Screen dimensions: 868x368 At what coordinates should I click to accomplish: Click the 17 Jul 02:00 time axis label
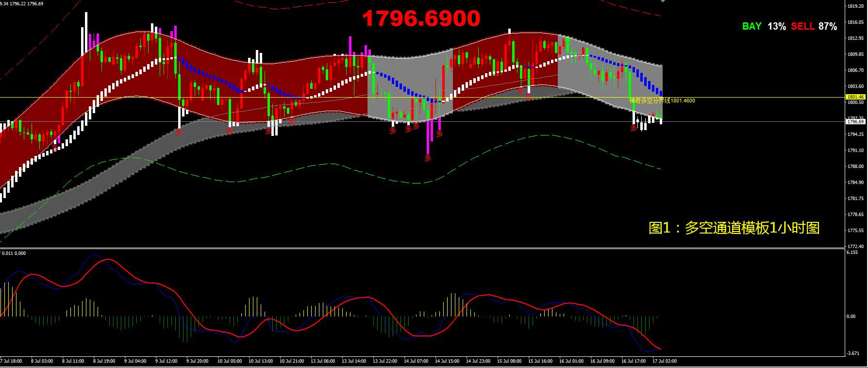(x=665, y=361)
